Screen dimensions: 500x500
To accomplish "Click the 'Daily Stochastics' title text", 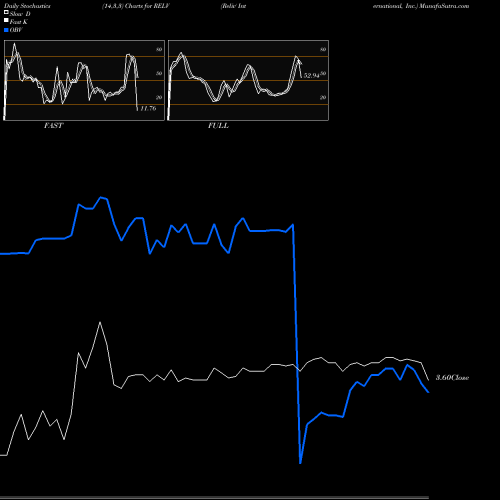I will click(x=27, y=6).
